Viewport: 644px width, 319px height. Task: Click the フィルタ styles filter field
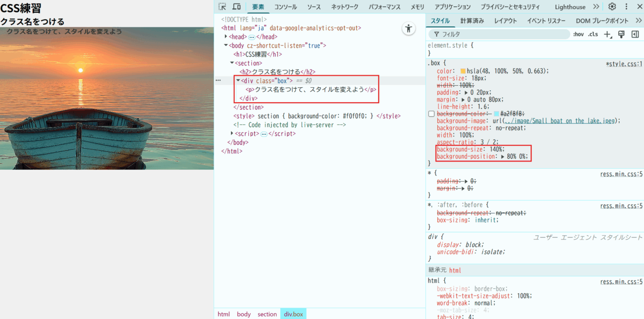click(500, 34)
